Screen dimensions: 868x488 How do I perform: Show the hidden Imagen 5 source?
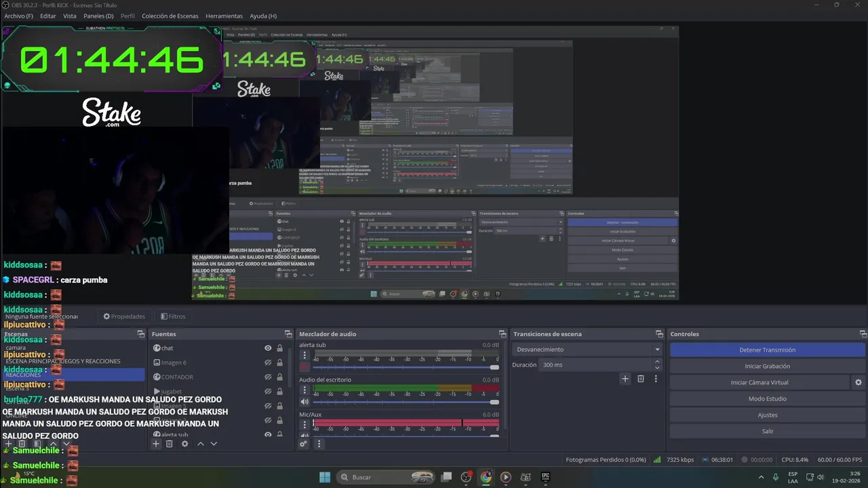click(268, 406)
